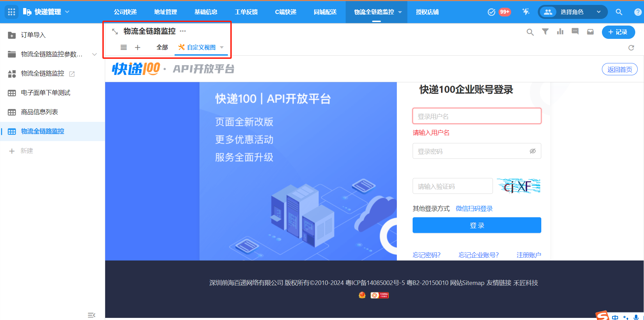Open the 微信扫码登录 link

point(474,209)
